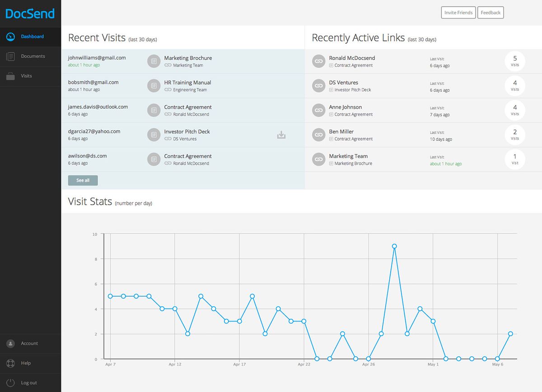Click document icon beside HR Training Manual
542x392 pixels.
(154, 85)
